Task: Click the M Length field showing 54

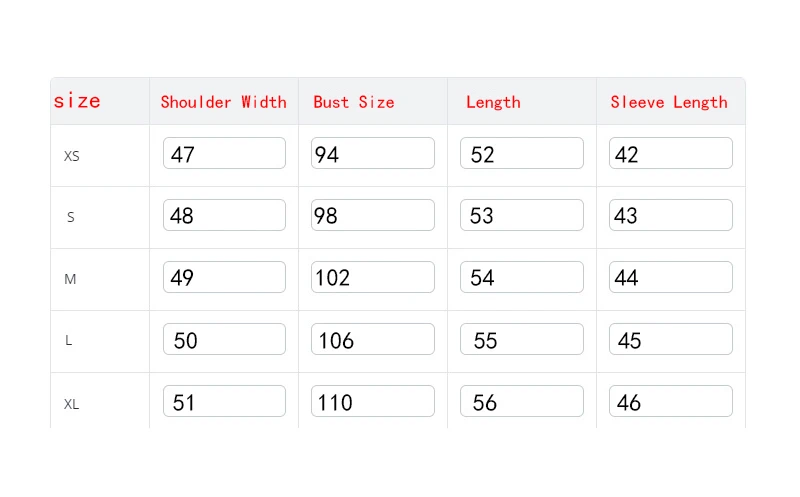Action: pyautogui.click(x=521, y=277)
